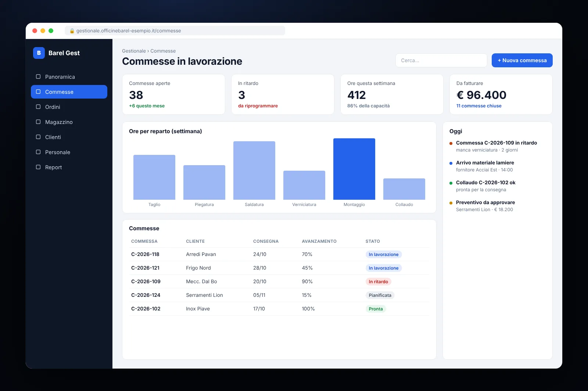Image resolution: width=588 pixels, height=391 pixels.
Task: Click the Pronta status badge
Action: 376,309
